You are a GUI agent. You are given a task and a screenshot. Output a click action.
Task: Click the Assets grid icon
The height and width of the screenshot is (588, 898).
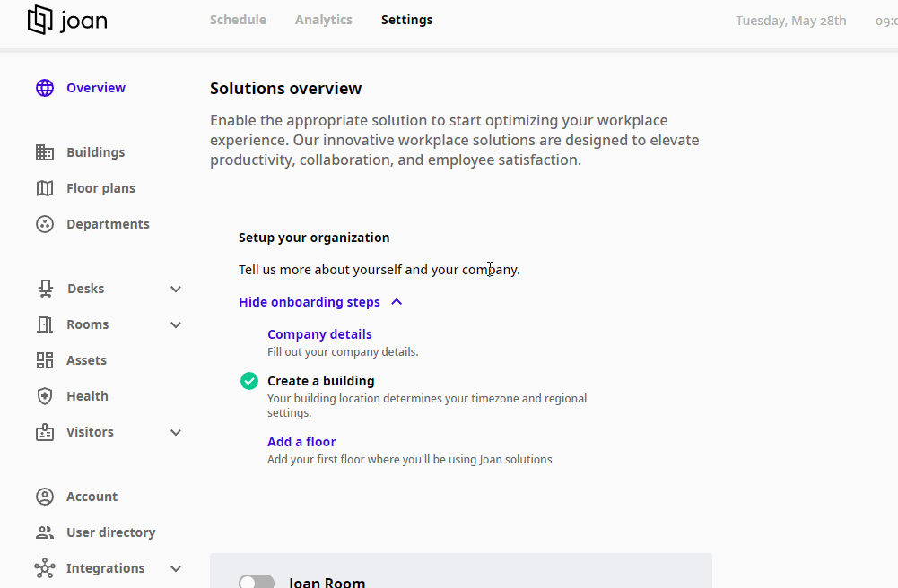[x=44, y=359]
